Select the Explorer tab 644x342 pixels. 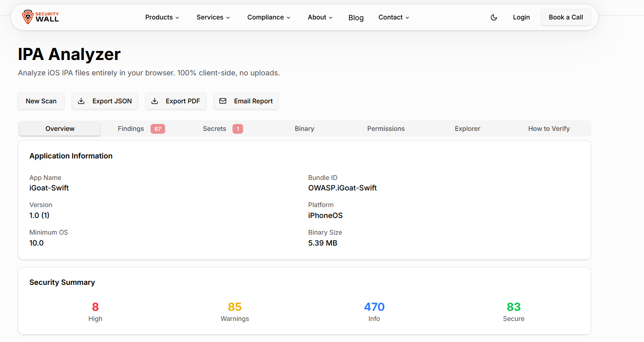pyautogui.click(x=467, y=129)
